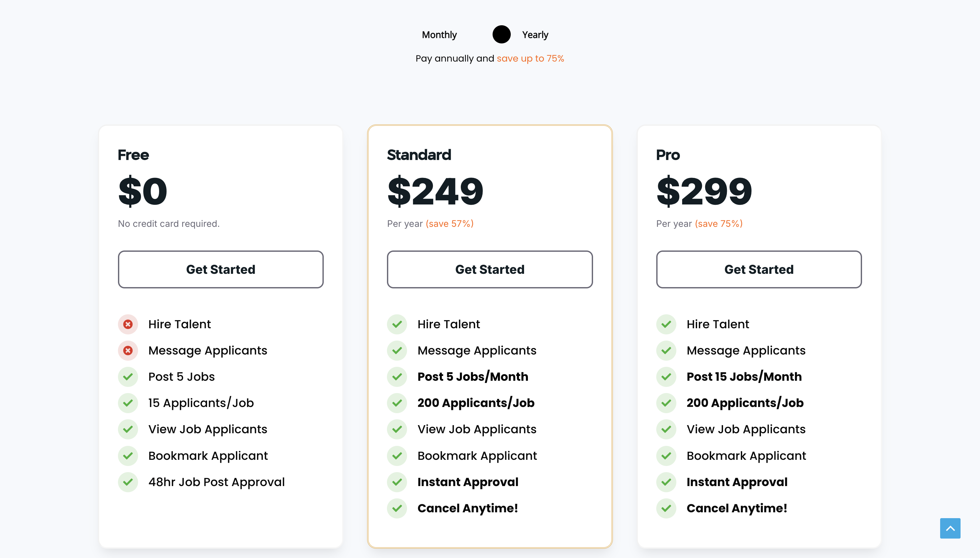This screenshot has height=558, width=980.
Task: Click Get Started on the Pro plan
Action: point(759,269)
